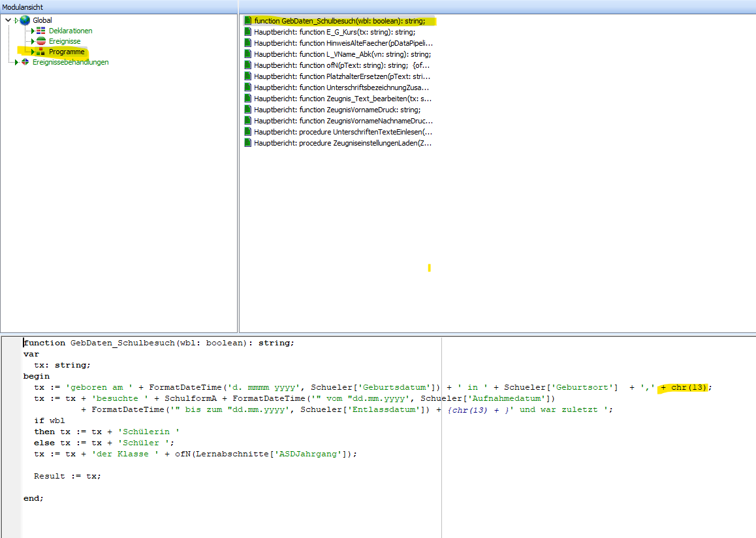Click document icon next to HinweisAlteFaecher

[x=248, y=43]
